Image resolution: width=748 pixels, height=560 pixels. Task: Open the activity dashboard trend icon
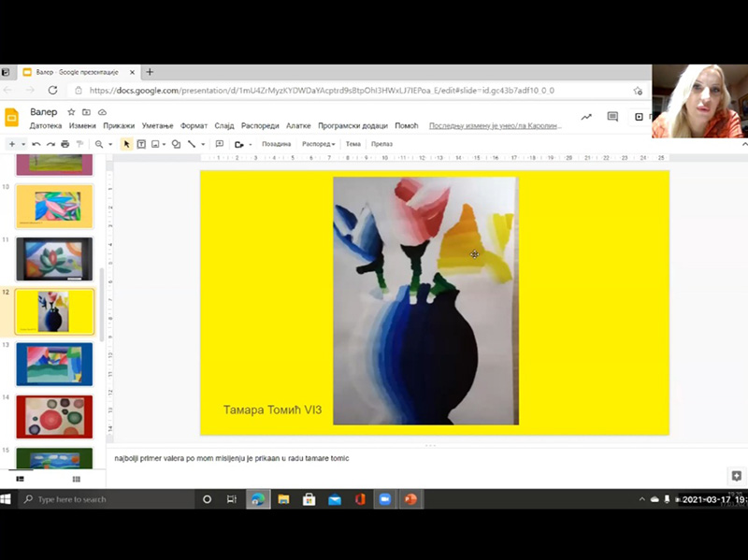586,117
